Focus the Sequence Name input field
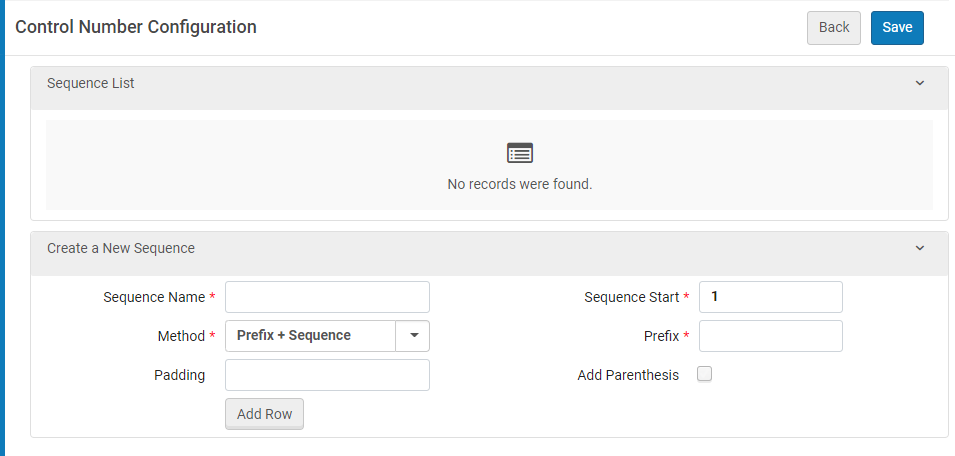Viewport: 955px width, 456px height. [327, 297]
